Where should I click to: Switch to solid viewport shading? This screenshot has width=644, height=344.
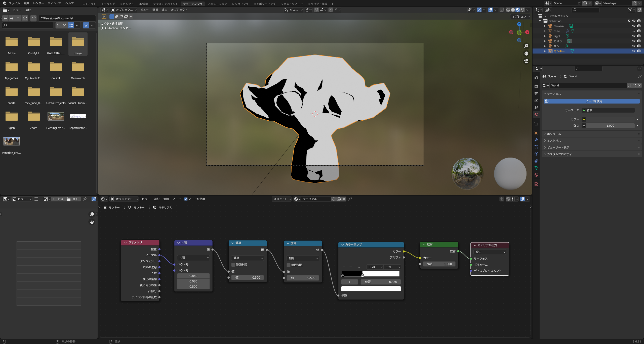513,10
